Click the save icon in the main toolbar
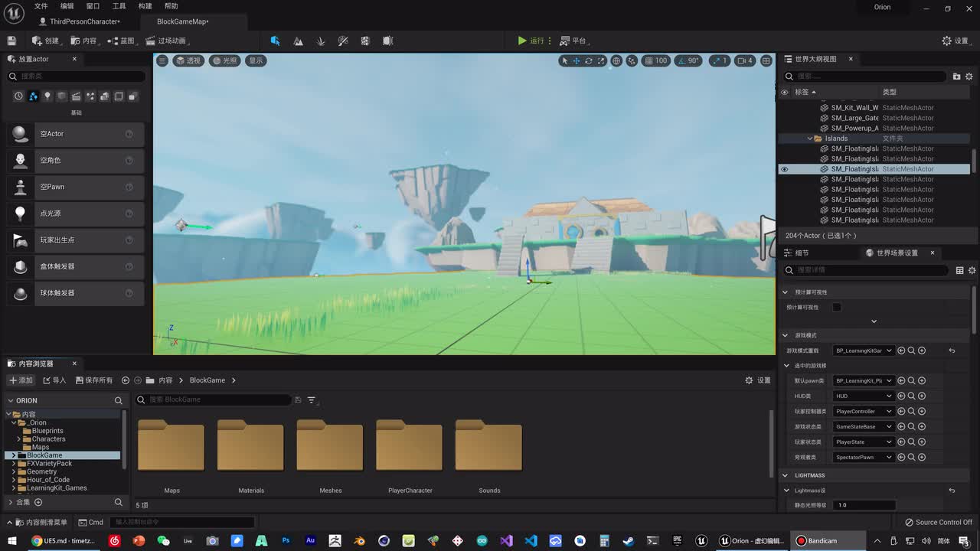Screen dimensions: 980x551 (11, 41)
